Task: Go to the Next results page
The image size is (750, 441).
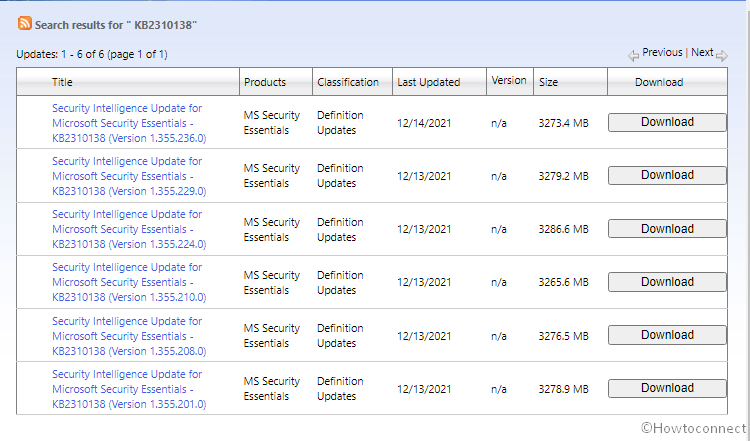Action: (702, 53)
